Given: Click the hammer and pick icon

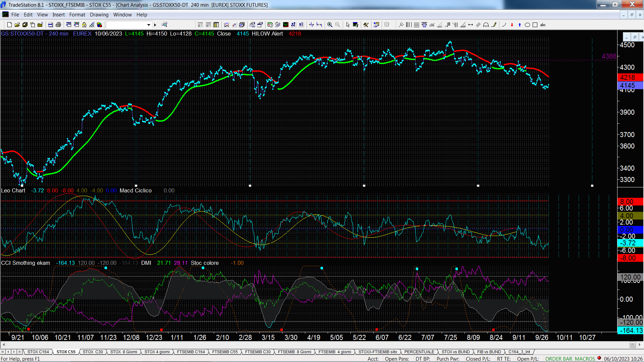Looking at the screenshot, I should click(x=366, y=25).
